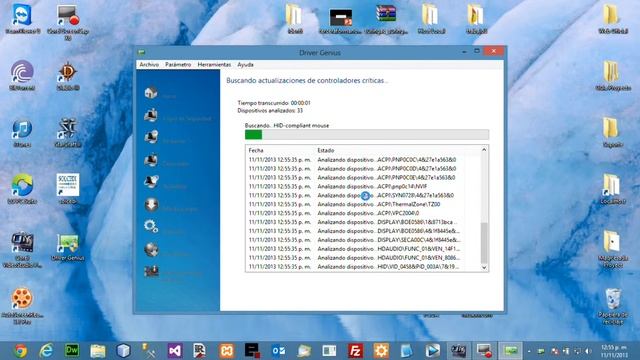Click the log list scroll down arrow
This screenshot has width=640, height=360.
[x=484, y=267]
